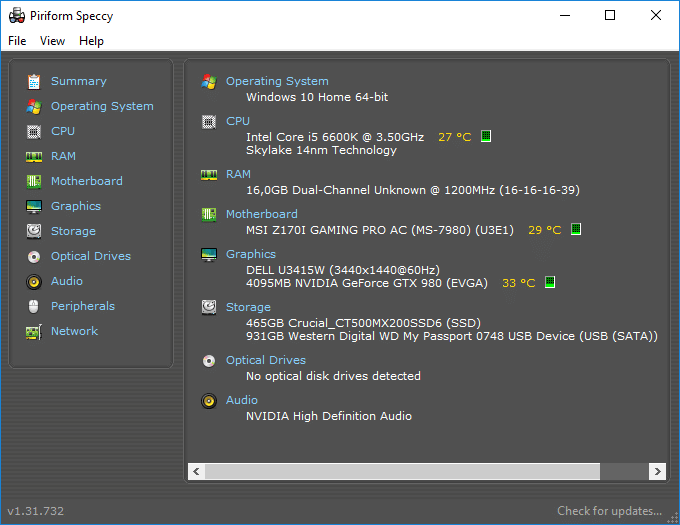Click the GPU temperature indicator next to 33 °C
The width and height of the screenshot is (680, 525).
coord(550,282)
